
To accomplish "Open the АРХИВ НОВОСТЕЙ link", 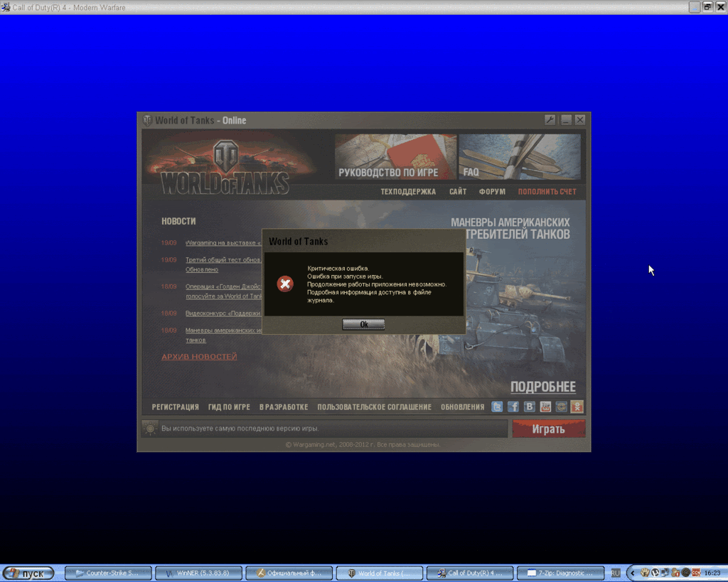I will coord(199,357).
